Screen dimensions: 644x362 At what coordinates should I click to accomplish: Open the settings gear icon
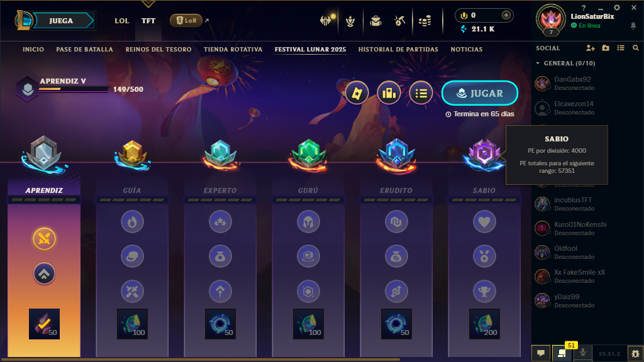pos(616,8)
